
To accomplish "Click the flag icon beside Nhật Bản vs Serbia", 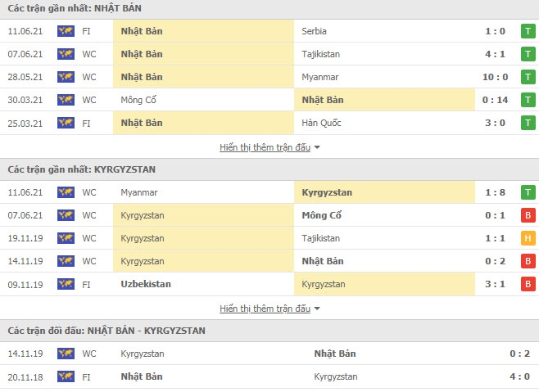I will tap(66, 31).
